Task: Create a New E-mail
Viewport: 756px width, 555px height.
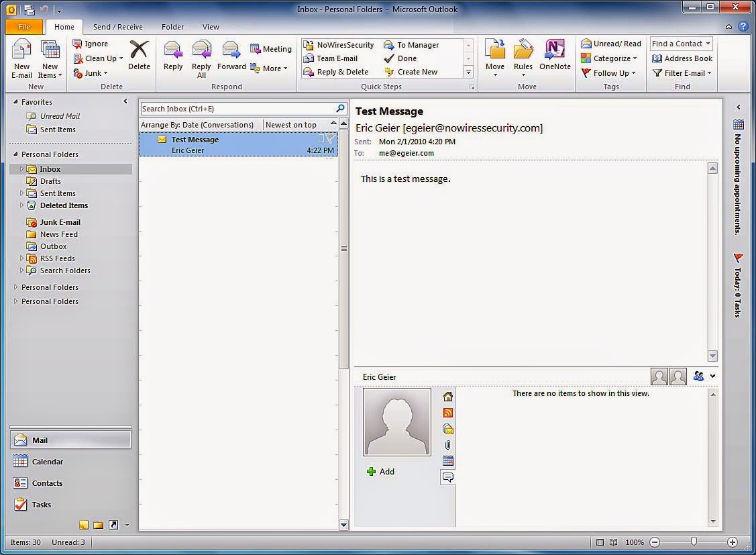Action: coord(21,59)
